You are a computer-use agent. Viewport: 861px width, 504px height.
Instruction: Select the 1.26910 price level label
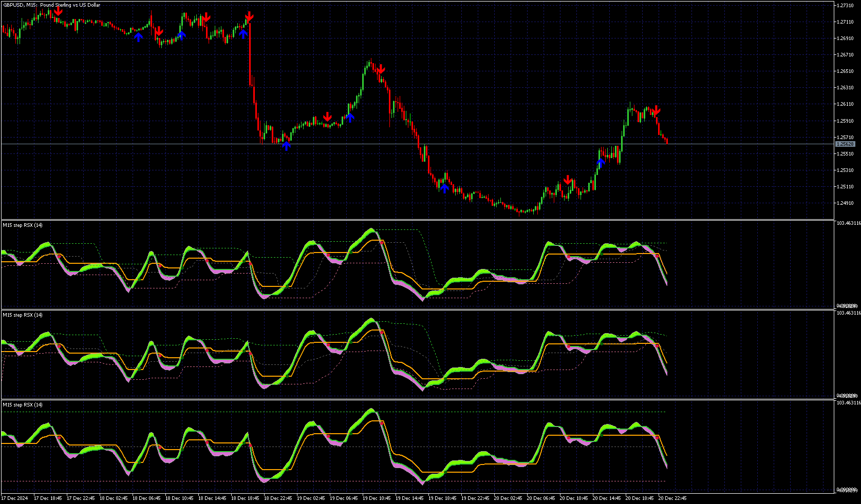coord(845,38)
